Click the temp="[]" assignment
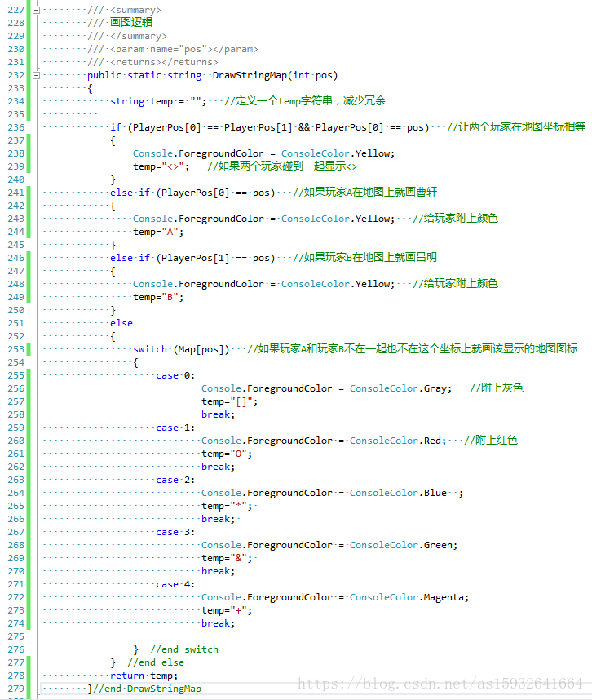The width and height of the screenshot is (592, 700). pyautogui.click(x=229, y=401)
